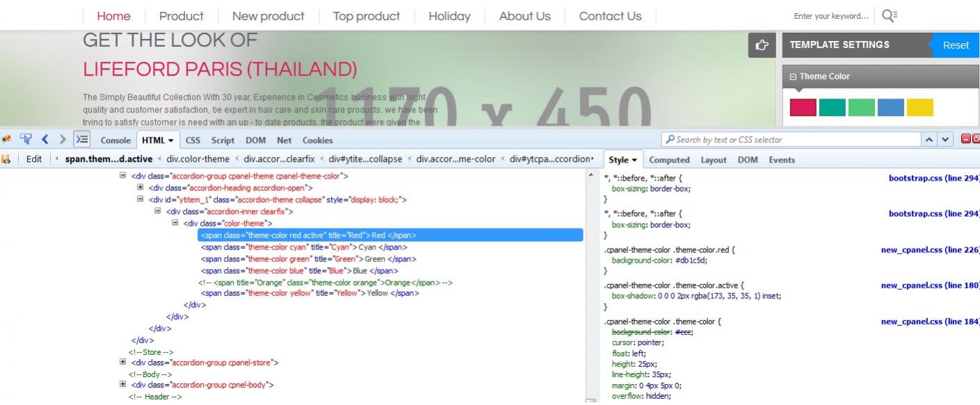Select the div#ytite...collapse breadcrumb
This screenshot has width=980, height=405.
pos(365,159)
